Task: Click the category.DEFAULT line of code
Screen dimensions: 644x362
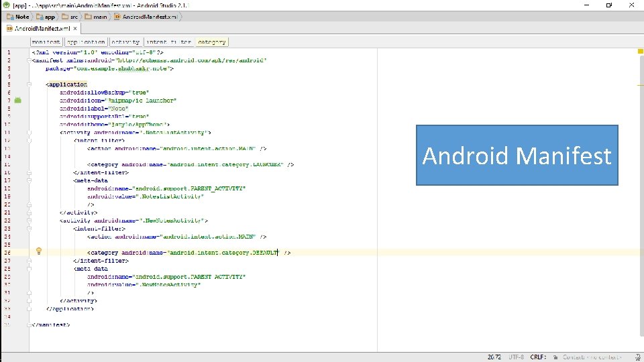Action: tap(189, 253)
